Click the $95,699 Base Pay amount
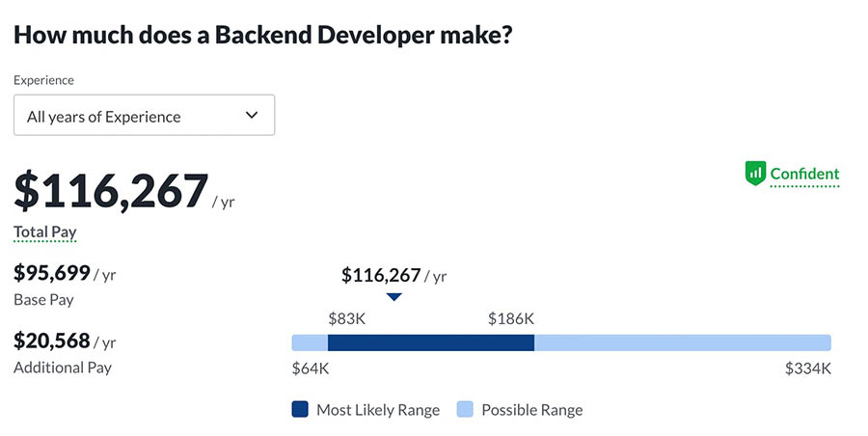The height and width of the screenshot is (436, 868). tap(52, 273)
